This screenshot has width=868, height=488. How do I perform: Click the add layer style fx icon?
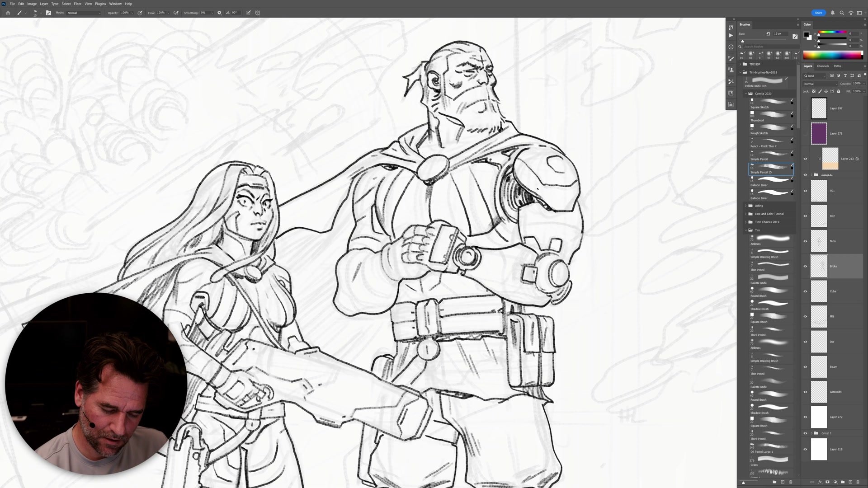click(x=820, y=482)
